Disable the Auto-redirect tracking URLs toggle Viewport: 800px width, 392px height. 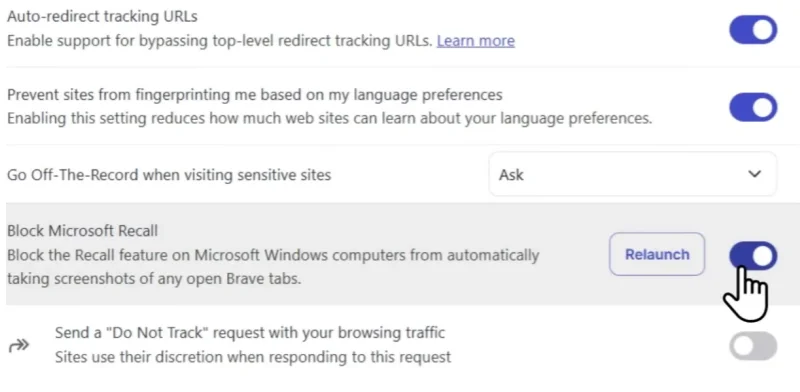click(x=753, y=30)
